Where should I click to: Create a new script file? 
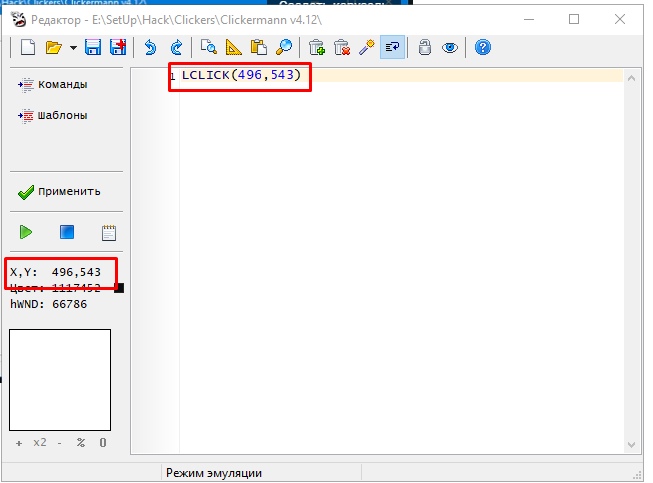[x=28, y=47]
